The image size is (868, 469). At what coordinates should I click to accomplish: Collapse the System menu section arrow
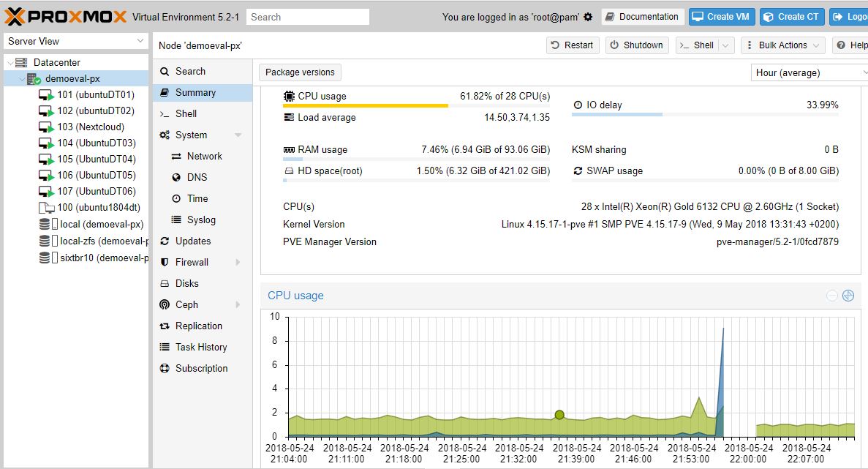tap(238, 135)
